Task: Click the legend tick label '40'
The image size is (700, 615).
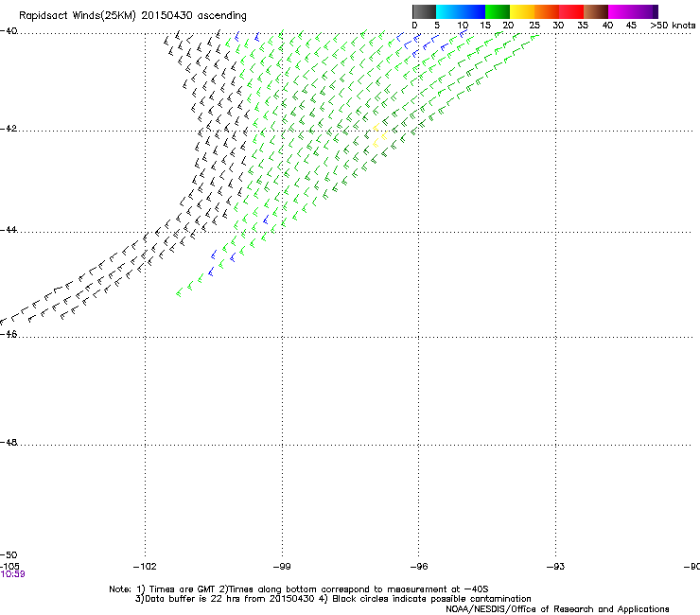Action: pyautogui.click(x=607, y=26)
